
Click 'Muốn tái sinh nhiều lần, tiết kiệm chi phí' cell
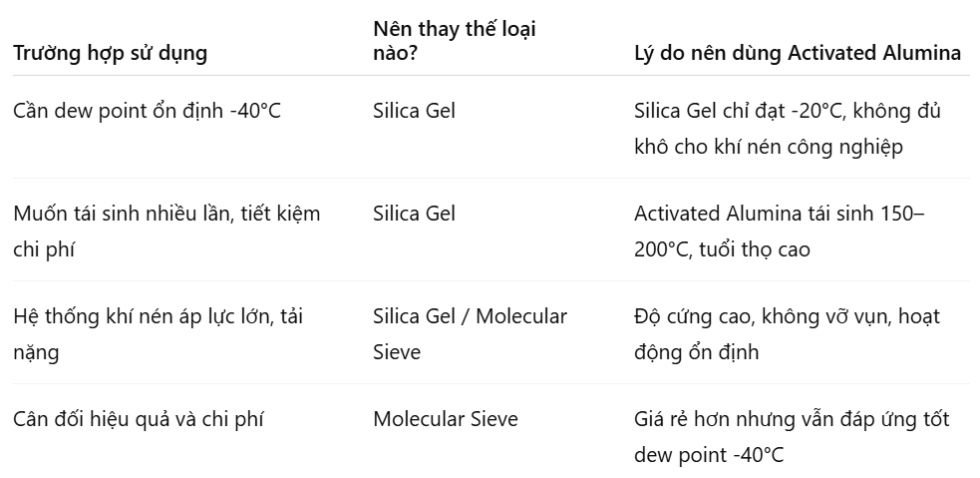(166, 232)
